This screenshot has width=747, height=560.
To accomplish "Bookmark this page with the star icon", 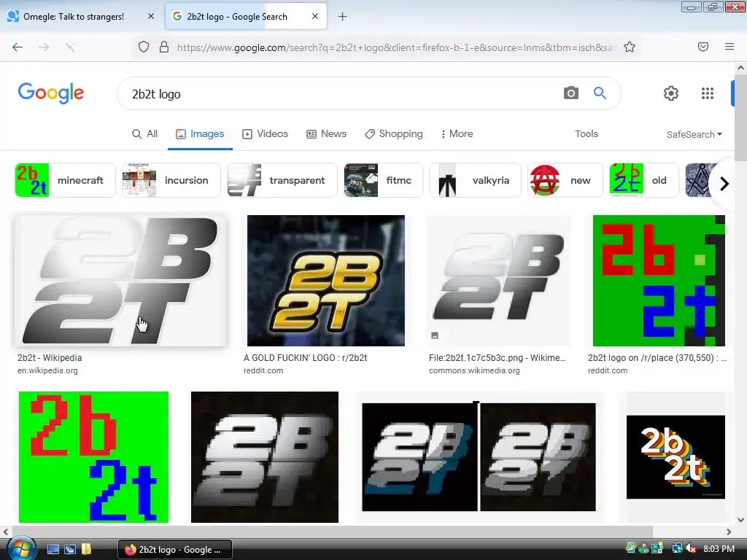I will (630, 47).
